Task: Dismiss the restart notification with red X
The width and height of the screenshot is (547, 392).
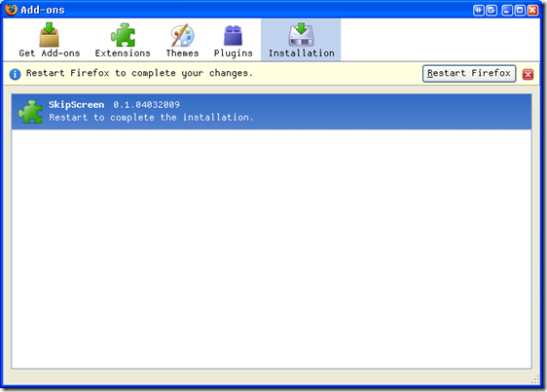Action: tap(528, 74)
